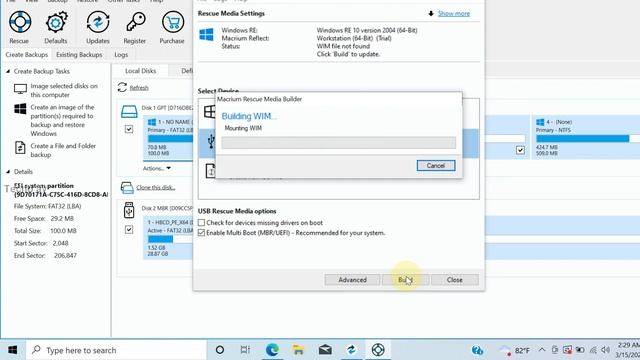The image size is (640, 360).
Task: Switch to the Create Backups tab
Action: click(27, 55)
